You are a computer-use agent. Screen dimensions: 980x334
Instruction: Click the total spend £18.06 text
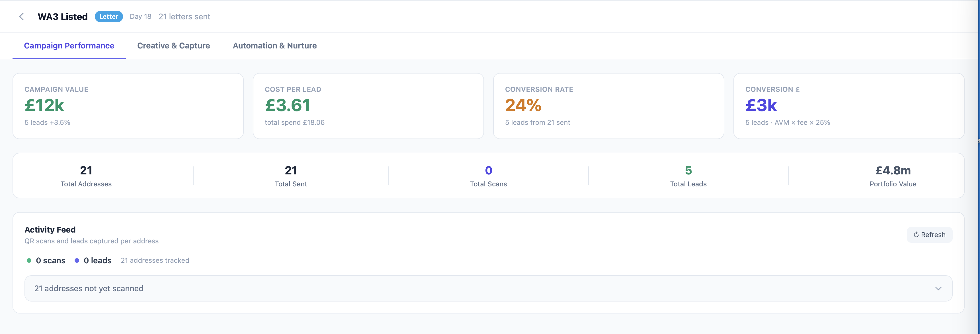[294, 122]
